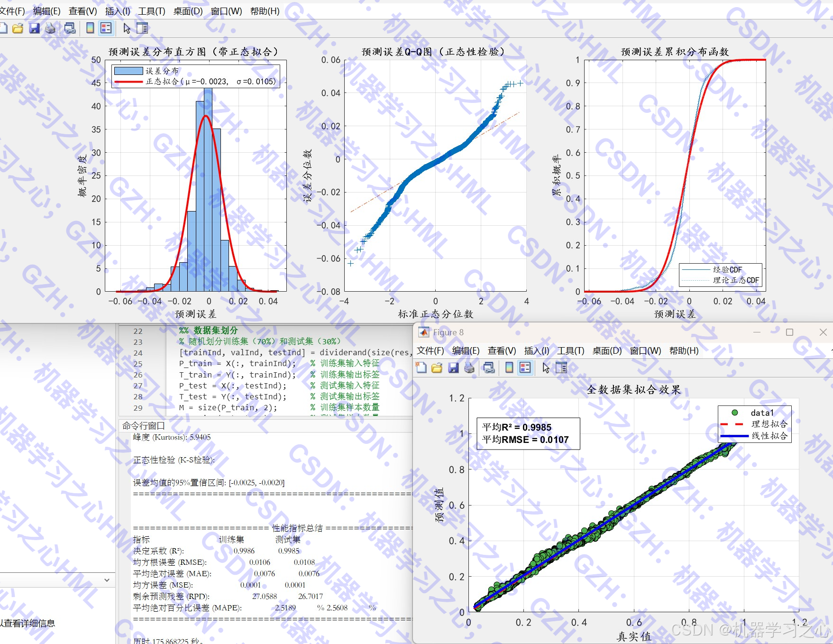
Task: Open 工具(T) menu in the top figure window
Action: [151, 11]
